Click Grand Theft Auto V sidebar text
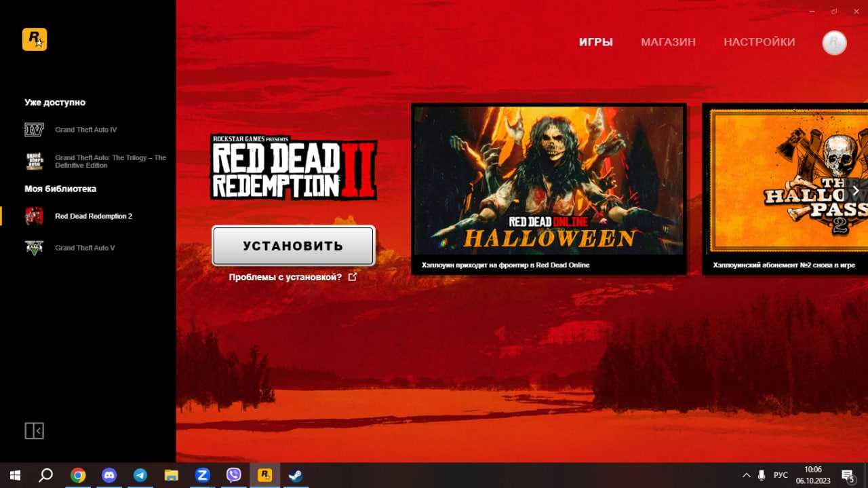The width and height of the screenshot is (868, 488). tap(85, 248)
